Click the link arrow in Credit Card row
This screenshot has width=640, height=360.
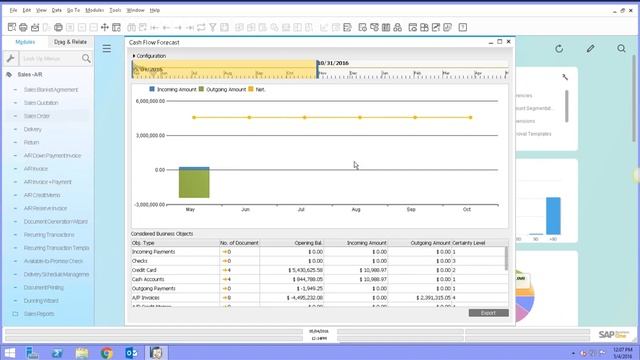224,270
